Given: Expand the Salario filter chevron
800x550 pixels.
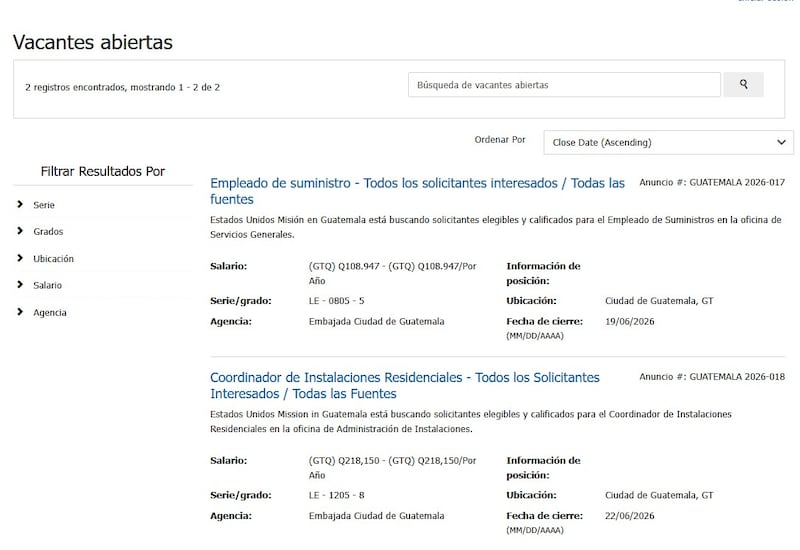Looking at the screenshot, I should click(20, 284).
